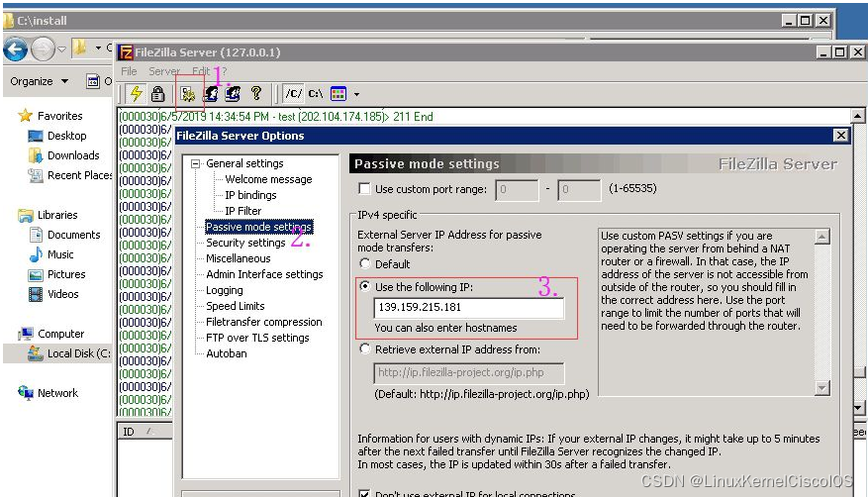Click the first custom port range field
The width and height of the screenshot is (868, 497).
tap(517, 190)
